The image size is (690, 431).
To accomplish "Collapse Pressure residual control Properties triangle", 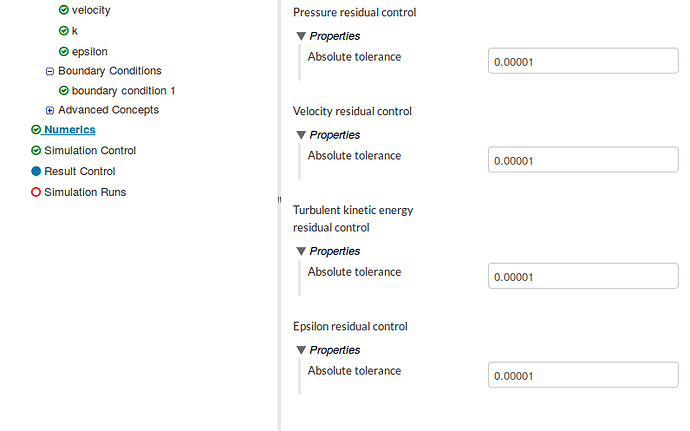I will 301,36.
